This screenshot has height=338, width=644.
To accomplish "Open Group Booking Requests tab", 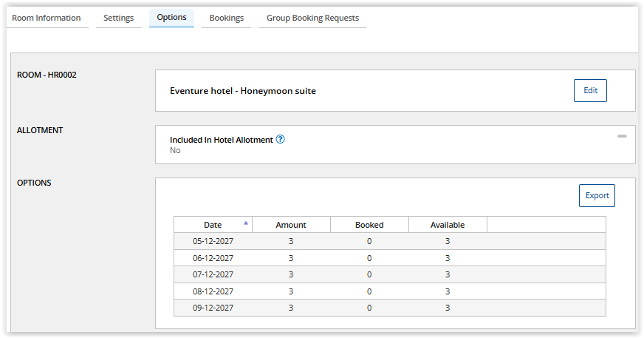I will coord(312,18).
